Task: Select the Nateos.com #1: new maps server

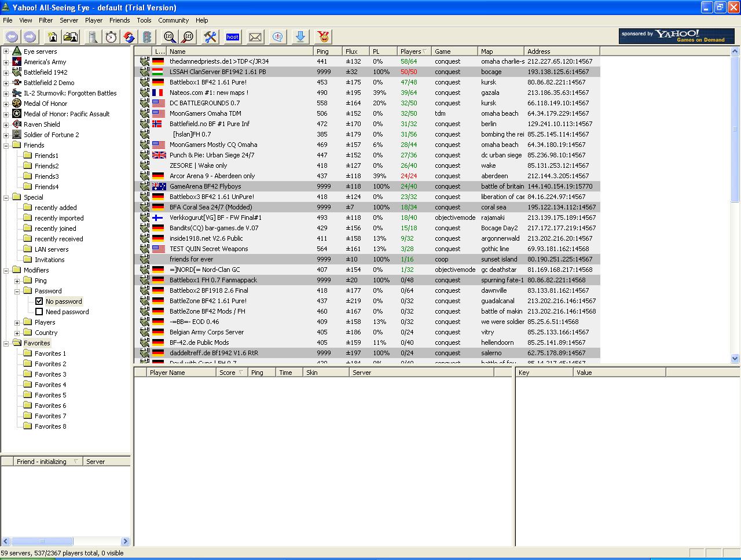Action: point(367,93)
